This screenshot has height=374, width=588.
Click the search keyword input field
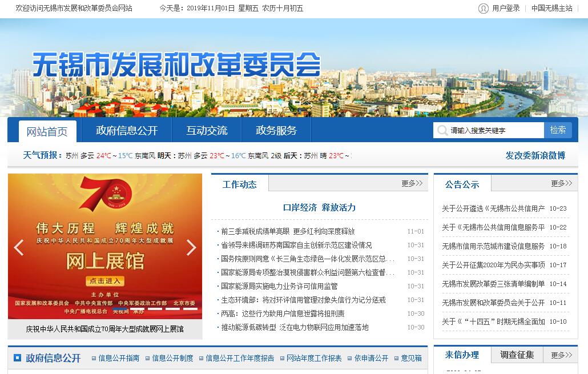coord(495,131)
